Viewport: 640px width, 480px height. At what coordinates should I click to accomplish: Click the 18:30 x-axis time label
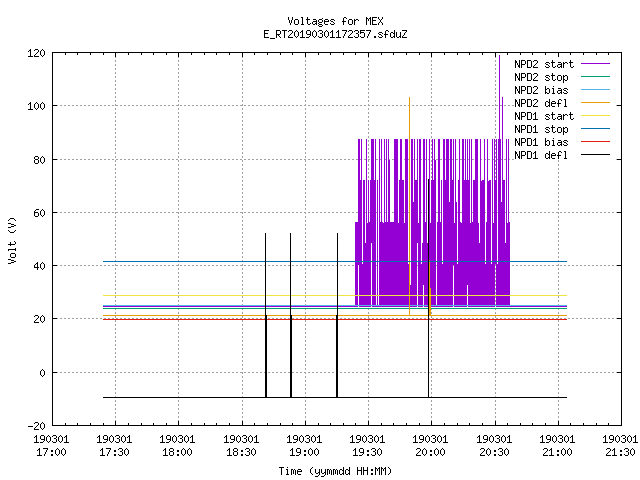[241, 452]
